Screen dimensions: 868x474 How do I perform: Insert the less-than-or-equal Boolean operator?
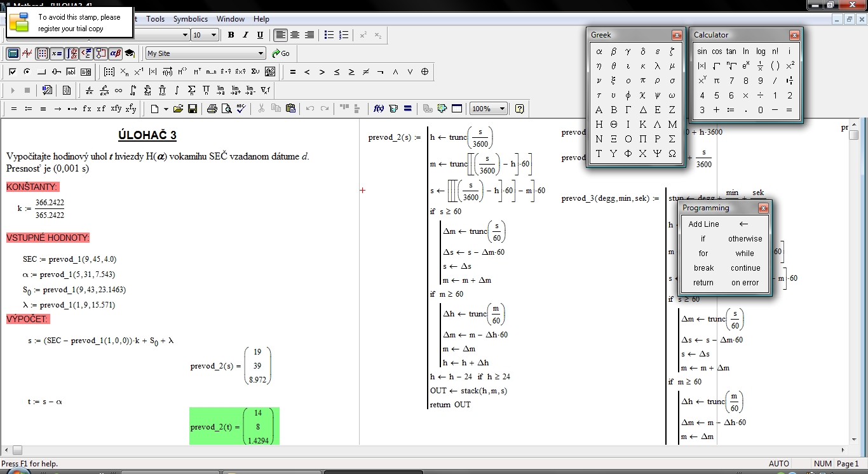337,72
